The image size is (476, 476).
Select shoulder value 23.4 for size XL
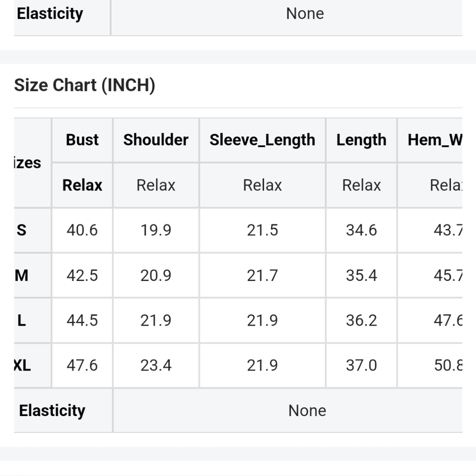tap(156, 366)
